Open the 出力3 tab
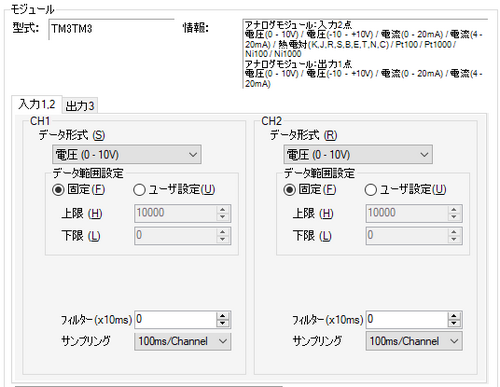The width and height of the screenshot is (500, 387). [80, 106]
